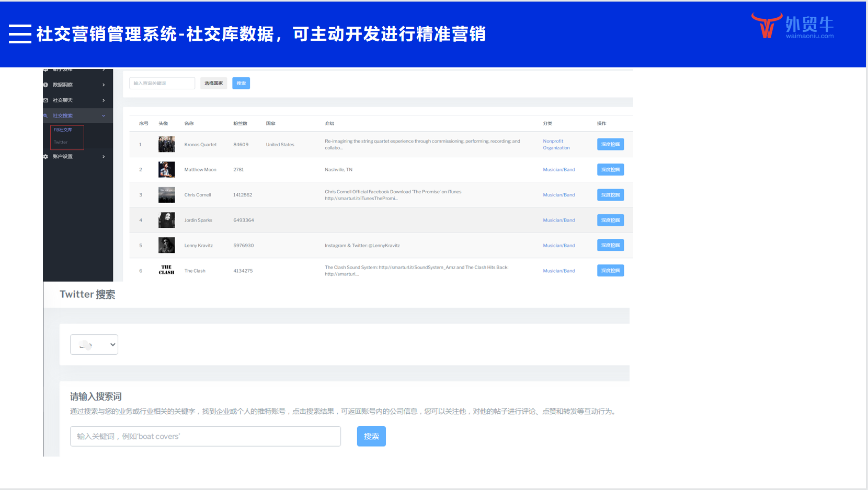Click follower count 4134275
This screenshot has height=490, width=868.
click(243, 271)
